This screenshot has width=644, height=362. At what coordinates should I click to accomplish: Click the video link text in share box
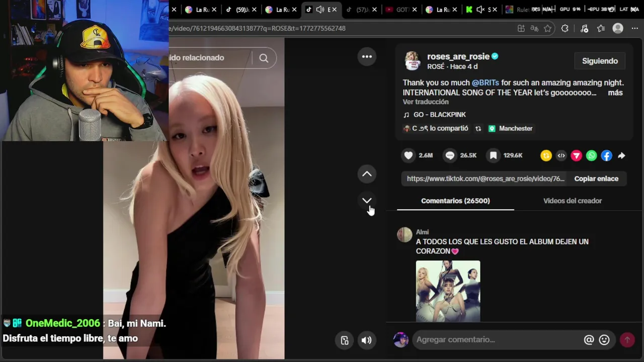486,178
